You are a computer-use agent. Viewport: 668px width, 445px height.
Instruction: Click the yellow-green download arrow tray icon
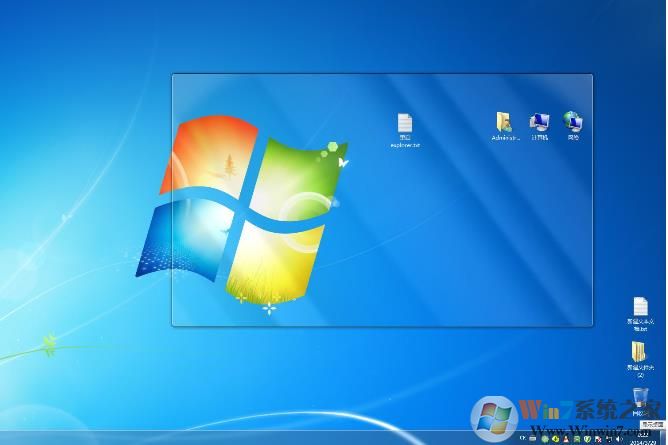[555, 439]
